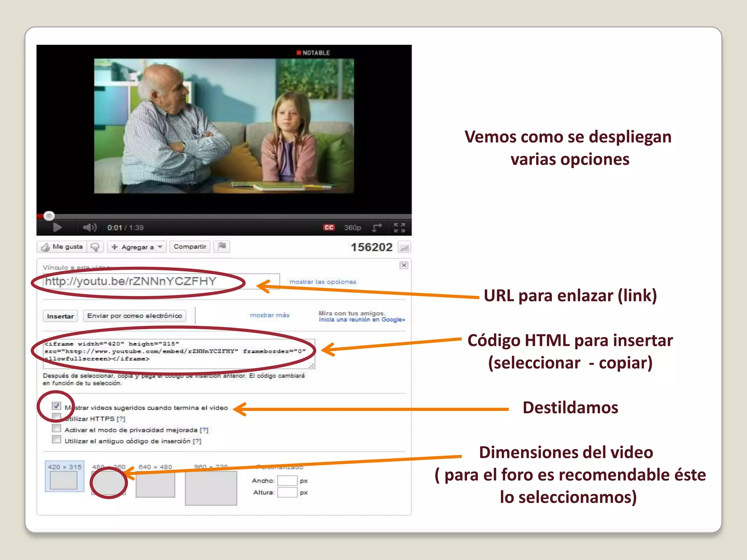Click the Me gusta like button
This screenshot has width=747, height=560.
(x=62, y=247)
